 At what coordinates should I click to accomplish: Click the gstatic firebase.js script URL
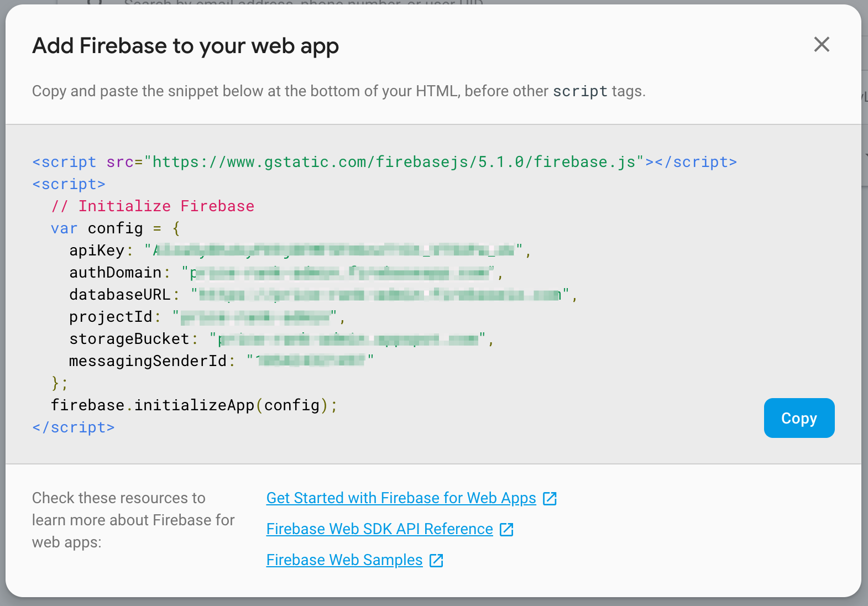(x=394, y=162)
